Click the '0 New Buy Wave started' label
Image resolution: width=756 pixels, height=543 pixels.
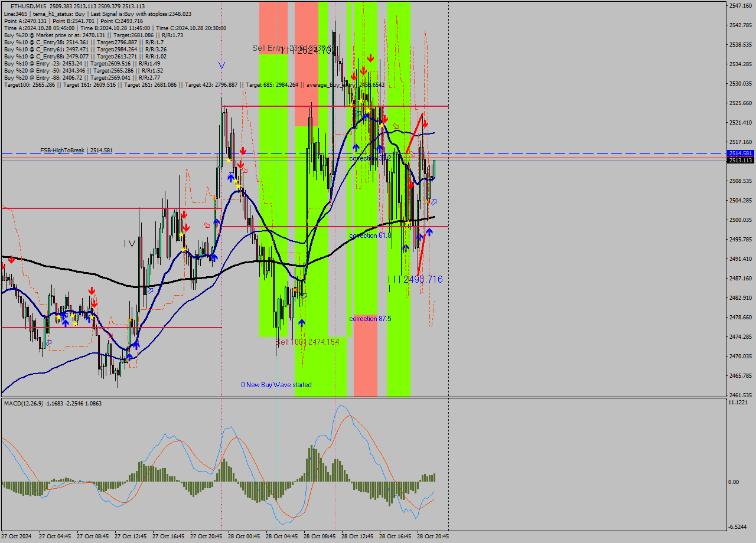[x=276, y=385]
